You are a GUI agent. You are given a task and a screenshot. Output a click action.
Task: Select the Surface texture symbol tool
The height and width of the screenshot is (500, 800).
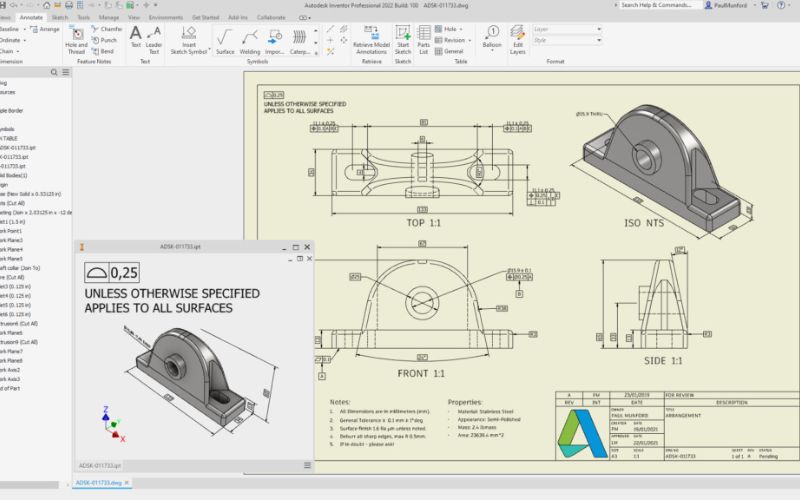[x=224, y=41]
